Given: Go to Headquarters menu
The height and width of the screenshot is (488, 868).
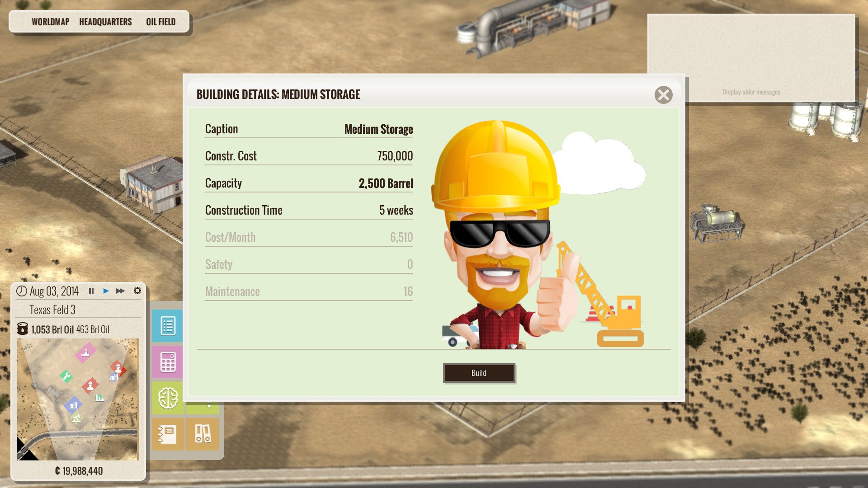Looking at the screenshot, I should coord(105,22).
